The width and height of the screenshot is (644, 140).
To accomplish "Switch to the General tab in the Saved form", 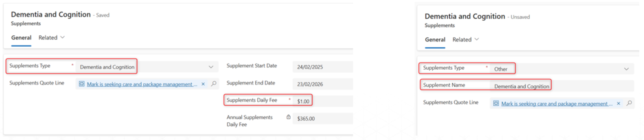I will pyautogui.click(x=21, y=38).
